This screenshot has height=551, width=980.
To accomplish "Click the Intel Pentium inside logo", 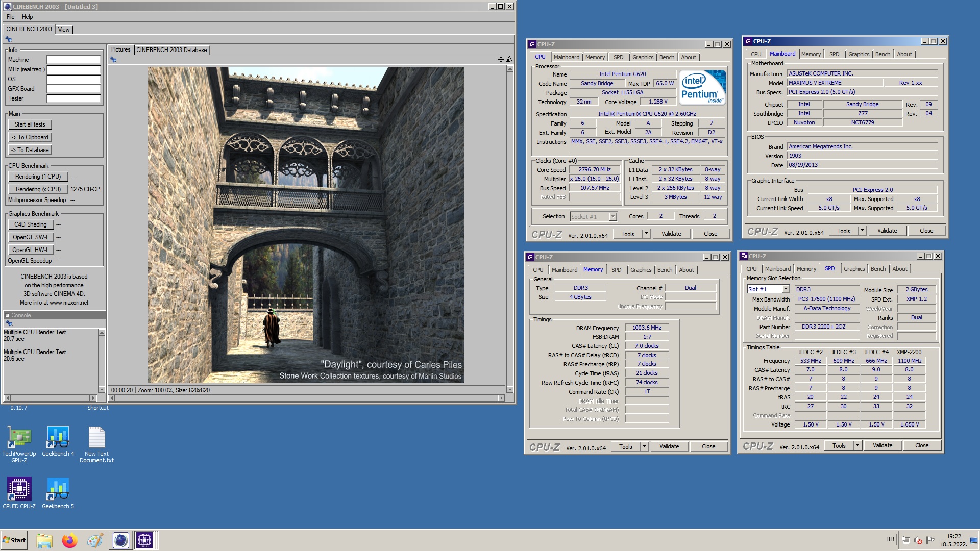I will 703,88.
